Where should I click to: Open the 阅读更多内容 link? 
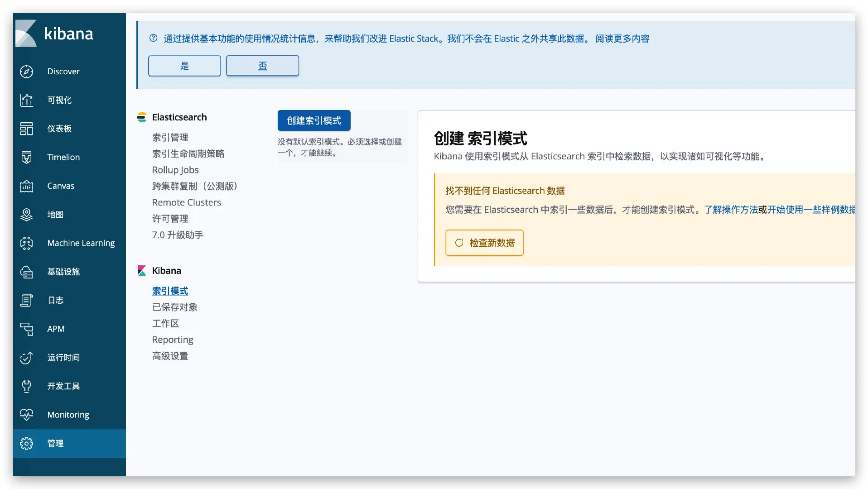tap(622, 38)
